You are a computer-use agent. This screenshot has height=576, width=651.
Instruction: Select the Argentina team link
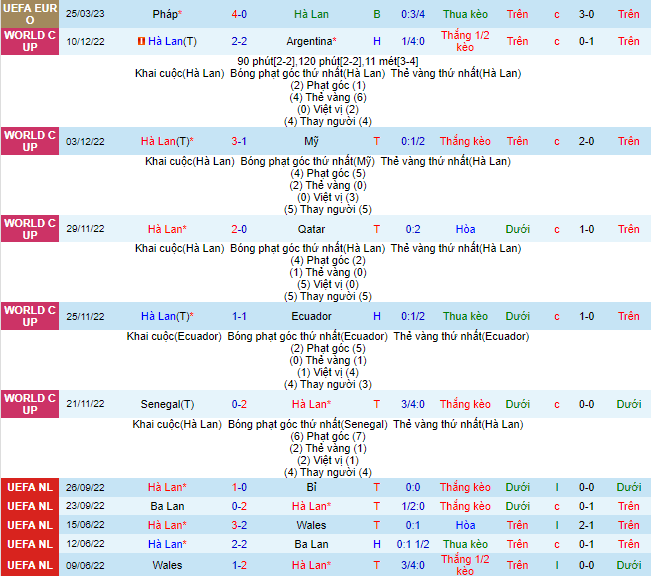click(x=310, y=42)
